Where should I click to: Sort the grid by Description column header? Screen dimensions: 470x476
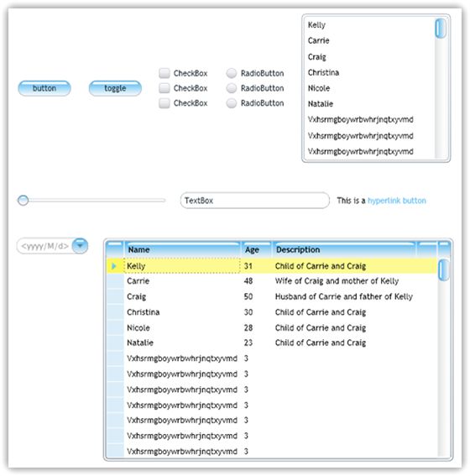coord(344,250)
